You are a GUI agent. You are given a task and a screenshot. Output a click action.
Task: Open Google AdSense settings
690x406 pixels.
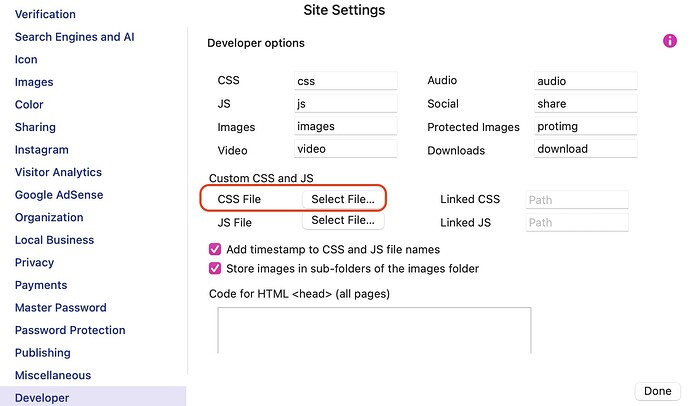pos(59,194)
